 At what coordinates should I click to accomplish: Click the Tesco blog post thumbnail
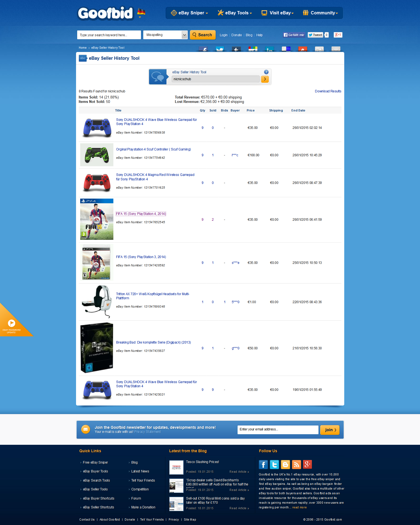(x=176, y=467)
